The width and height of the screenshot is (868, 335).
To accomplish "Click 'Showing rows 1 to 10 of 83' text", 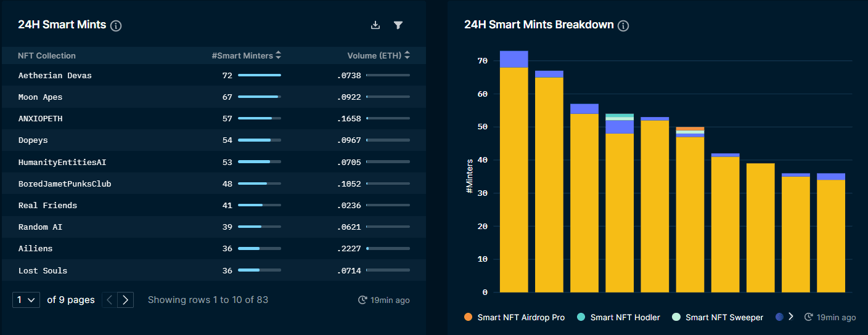I will tap(208, 300).
